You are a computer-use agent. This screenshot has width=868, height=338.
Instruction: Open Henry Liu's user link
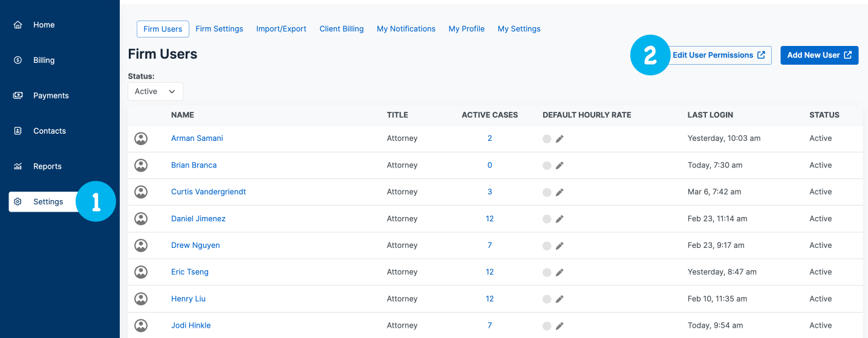point(188,299)
